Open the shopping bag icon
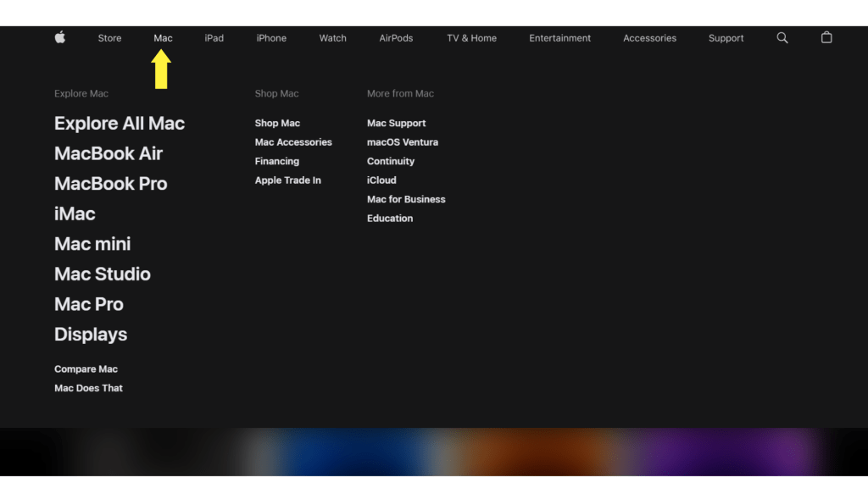The height and width of the screenshot is (488, 868). pos(826,37)
